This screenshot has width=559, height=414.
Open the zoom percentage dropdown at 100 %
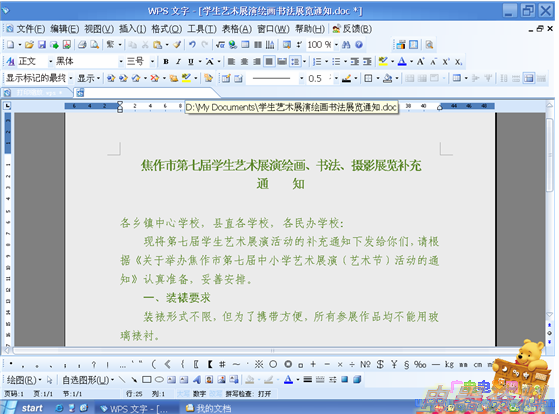(336, 45)
